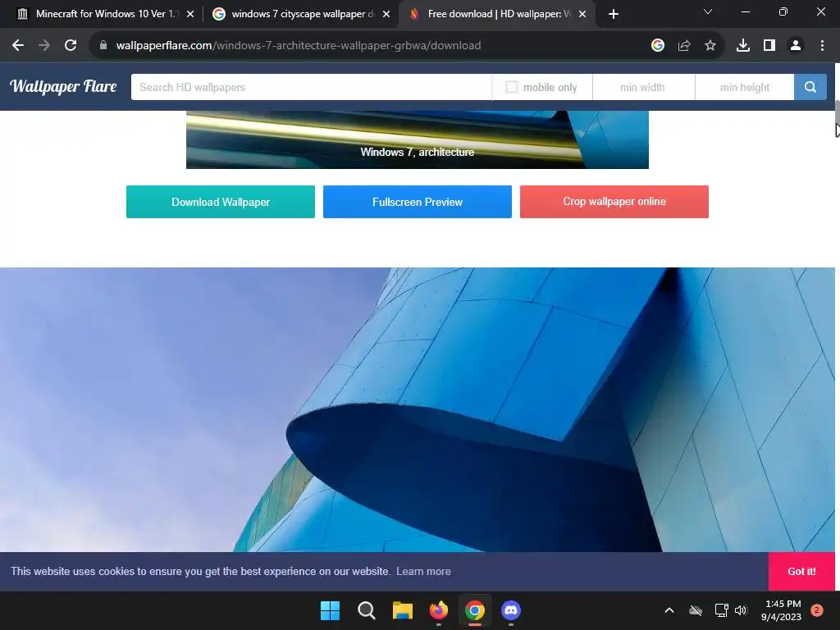Open clock and date 1:45 PM
Viewport: 840px width, 630px height.
pos(782,610)
